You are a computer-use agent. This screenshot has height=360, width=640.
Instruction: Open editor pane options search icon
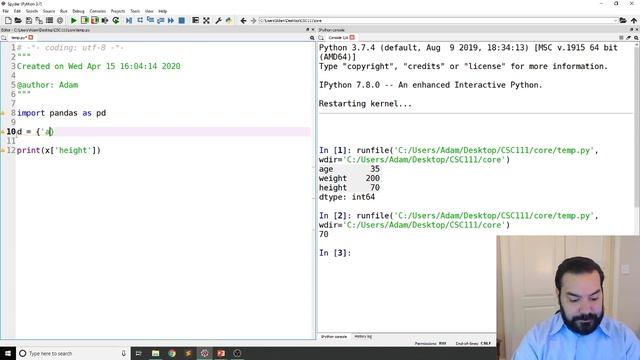click(312, 38)
